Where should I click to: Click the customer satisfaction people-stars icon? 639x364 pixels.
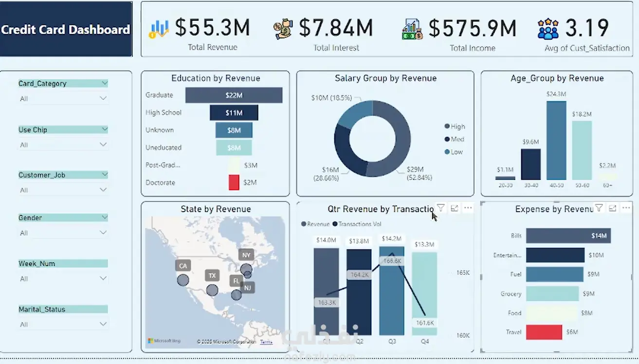(548, 29)
